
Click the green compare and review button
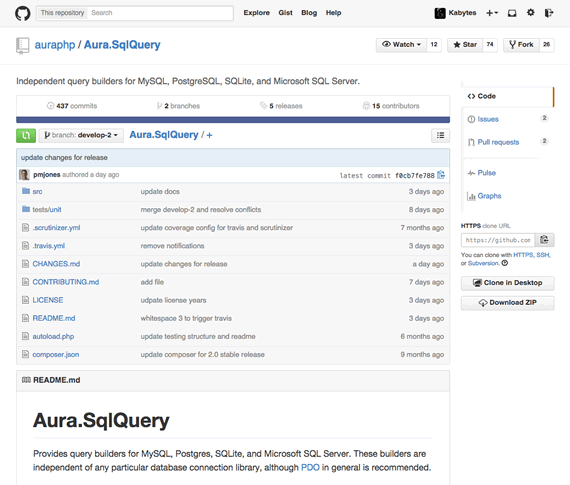coord(26,135)
